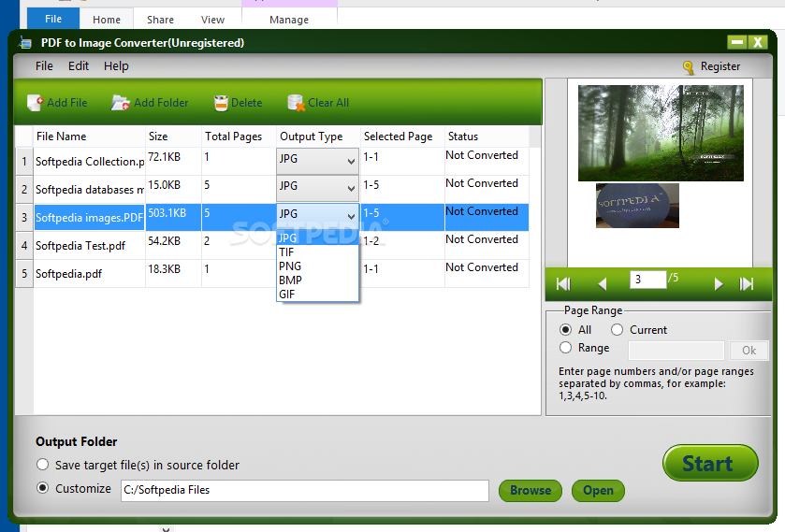Click the Clear All toolbar label
The height and width of the screenshot is (532, 785).
(328, 103)
